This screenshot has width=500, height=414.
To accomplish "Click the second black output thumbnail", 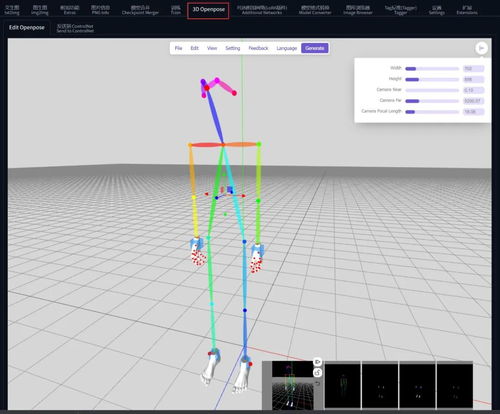I will point(380,386).
